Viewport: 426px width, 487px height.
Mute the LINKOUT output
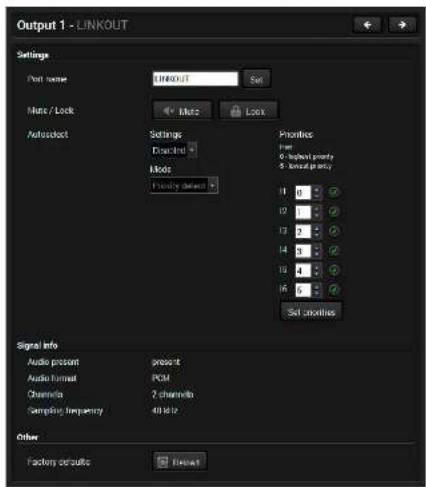pyautogui.click(x=182, y=111)
